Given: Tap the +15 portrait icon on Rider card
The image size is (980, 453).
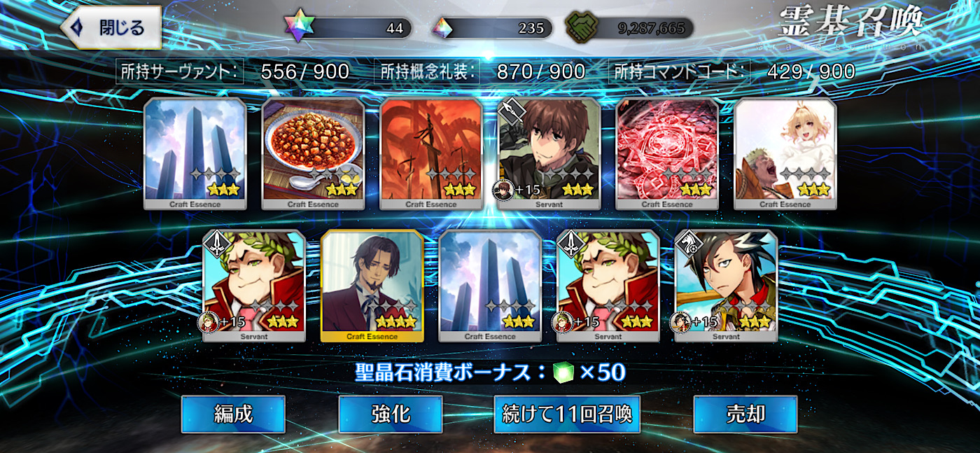Looking at the screenshot, I should pos(682,322).
